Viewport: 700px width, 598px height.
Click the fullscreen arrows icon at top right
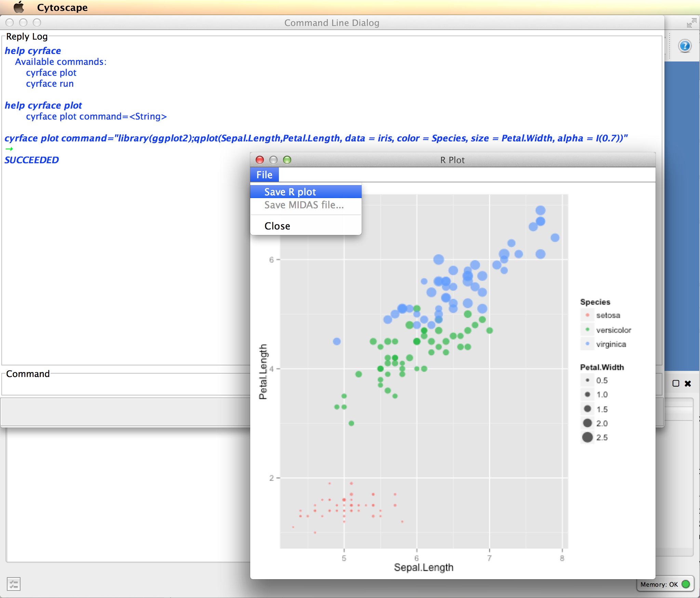point(691,23)
